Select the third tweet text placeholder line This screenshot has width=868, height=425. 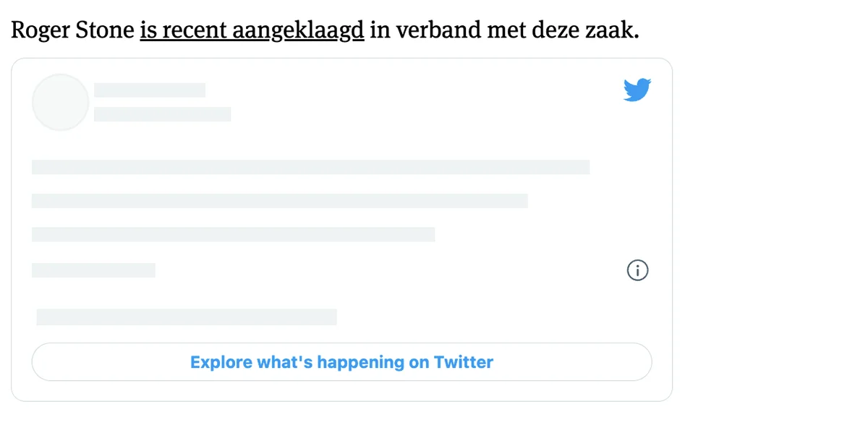pyautogui.click(x=233, y=234)
